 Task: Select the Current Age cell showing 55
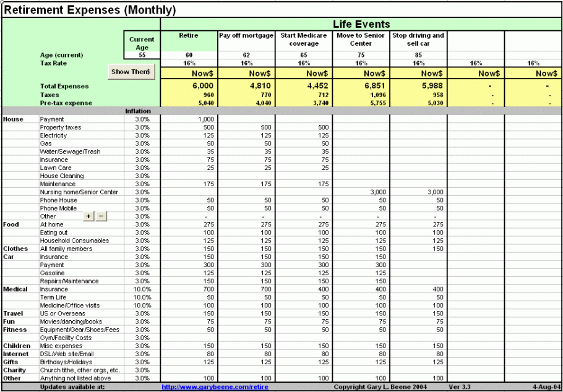click(142, 55)
